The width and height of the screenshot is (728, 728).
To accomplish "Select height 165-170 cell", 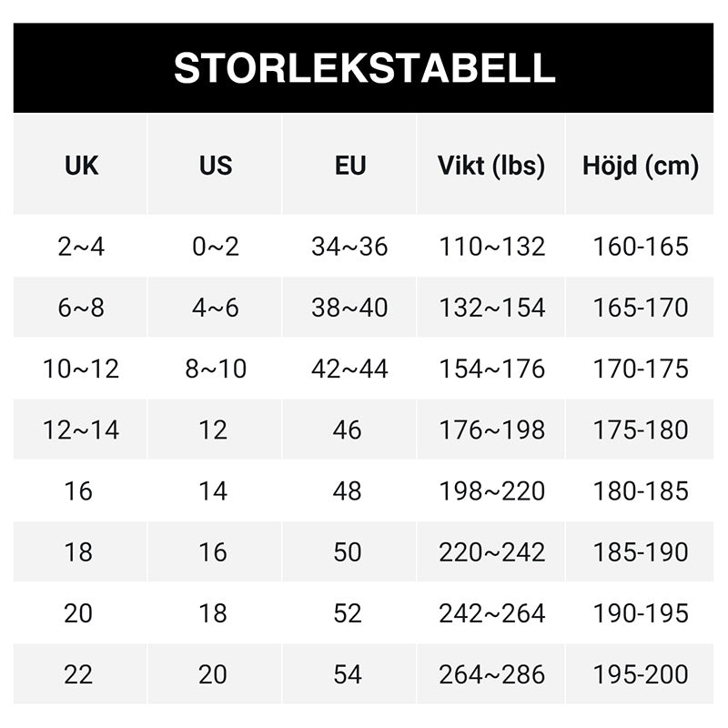I will click(x=641, y=308).
